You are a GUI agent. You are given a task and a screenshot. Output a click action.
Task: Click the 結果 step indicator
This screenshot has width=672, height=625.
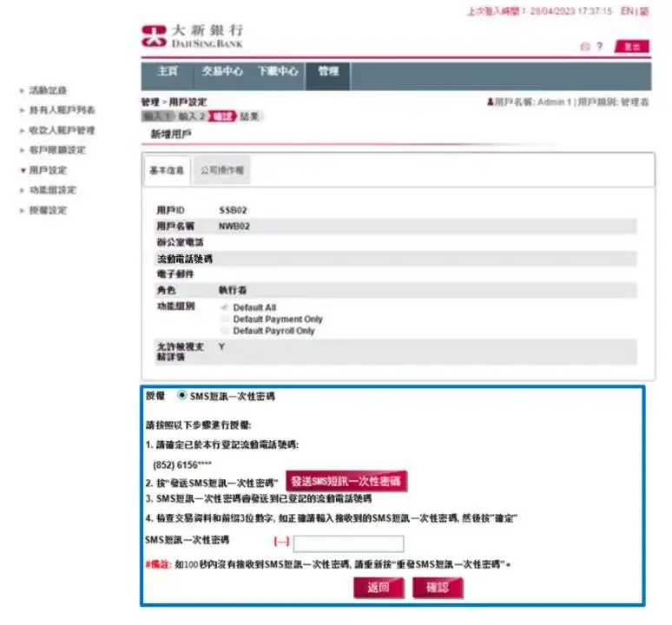249,116
